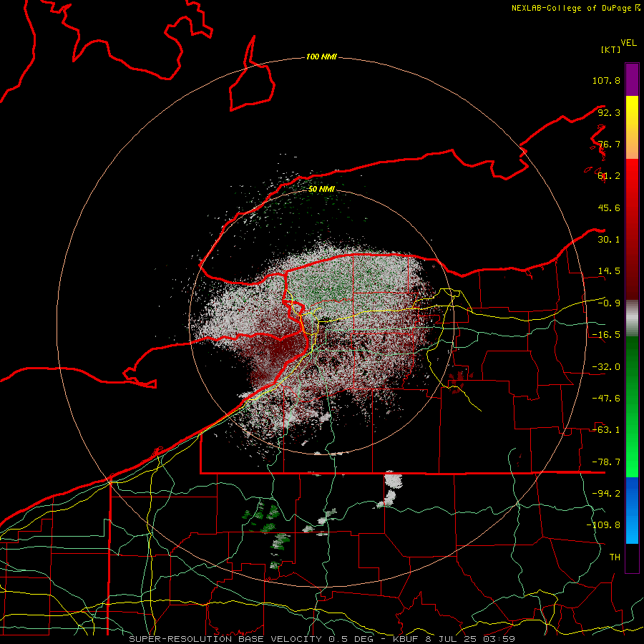The height and width of the screenshot is (644, 644).
Task: Click the -94.2 legend value
Action: point(606,494)
